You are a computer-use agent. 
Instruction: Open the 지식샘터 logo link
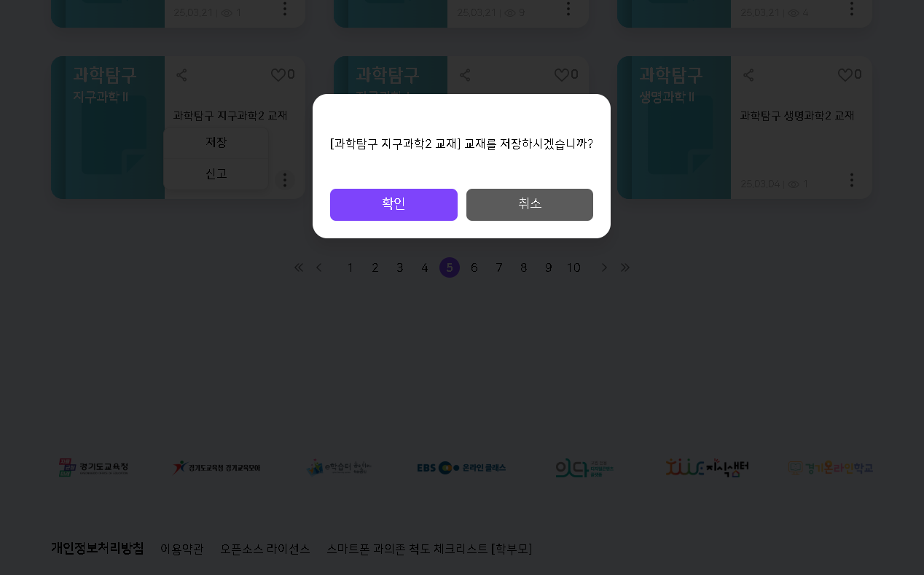point(707,468)
